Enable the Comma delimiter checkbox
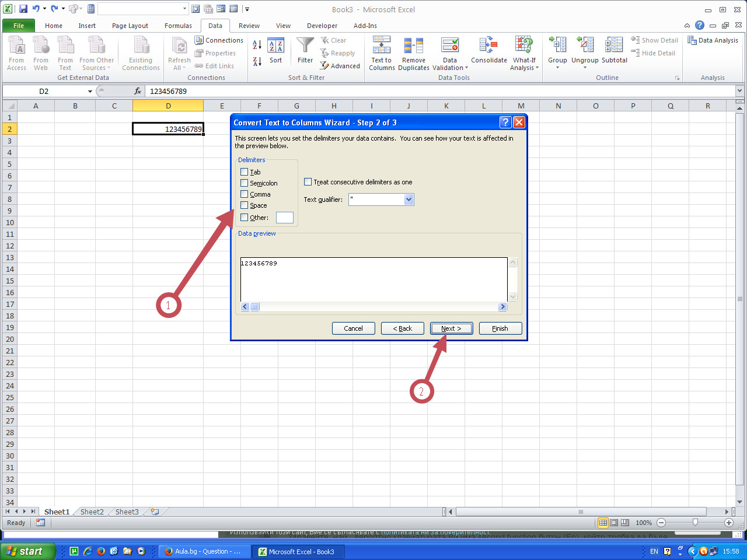The width and height of the screenshot is (747, 560). pos(245,194)
